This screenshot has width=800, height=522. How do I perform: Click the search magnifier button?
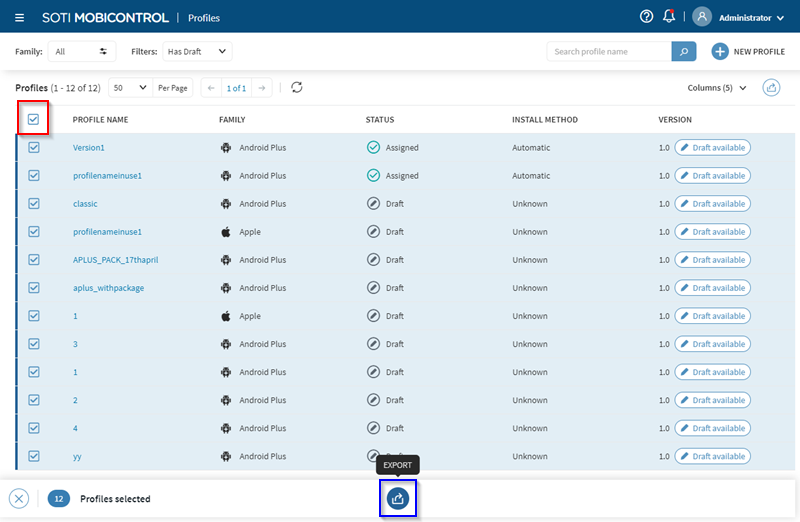684,51
